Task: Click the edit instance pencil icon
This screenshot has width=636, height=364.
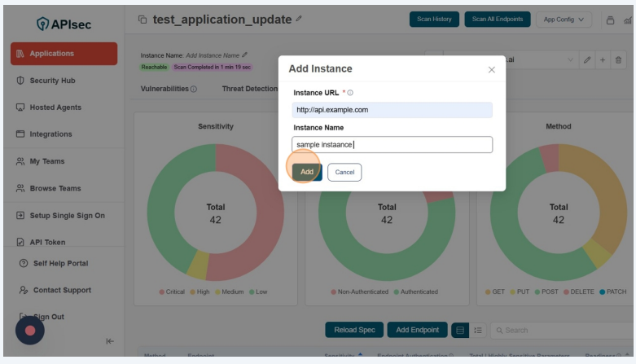Action: point(586,60)
